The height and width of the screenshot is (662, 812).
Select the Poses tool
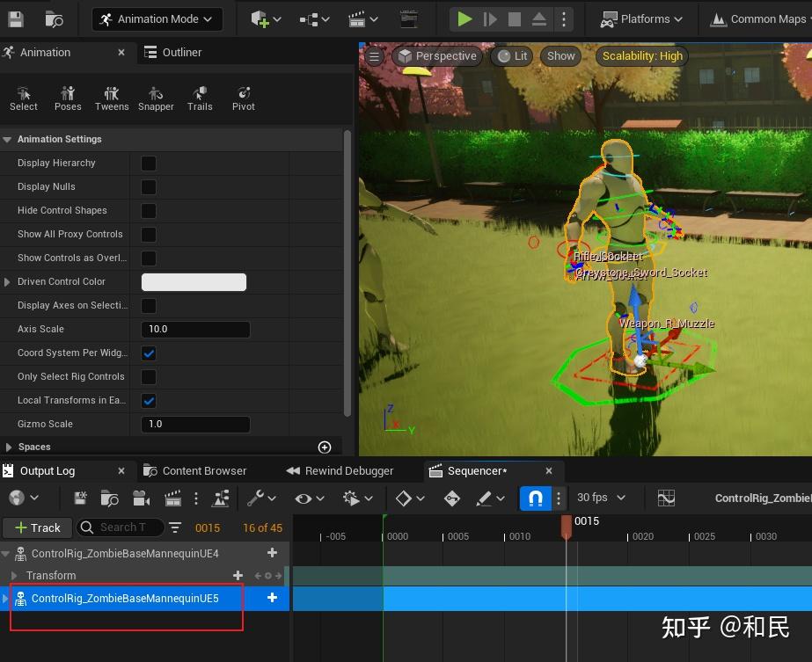tap(68, 98)
